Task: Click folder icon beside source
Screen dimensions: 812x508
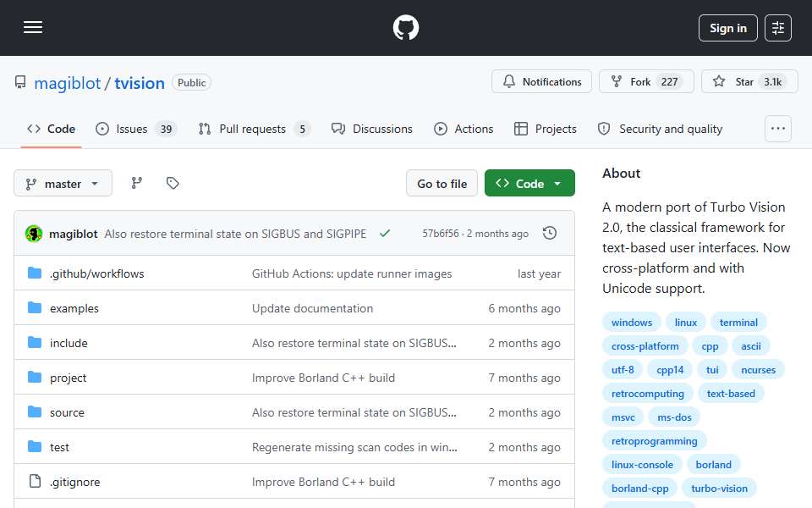Action: (x=35, y=412)
